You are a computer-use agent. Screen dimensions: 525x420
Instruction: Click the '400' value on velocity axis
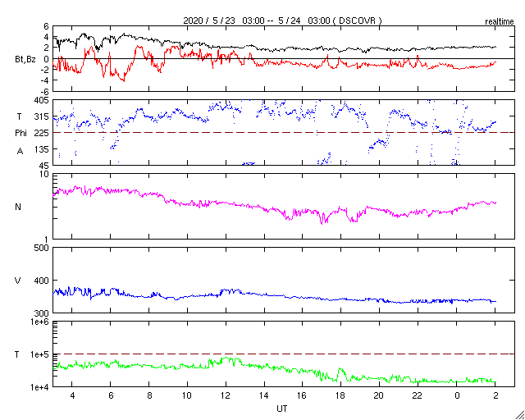pos(42,281)
